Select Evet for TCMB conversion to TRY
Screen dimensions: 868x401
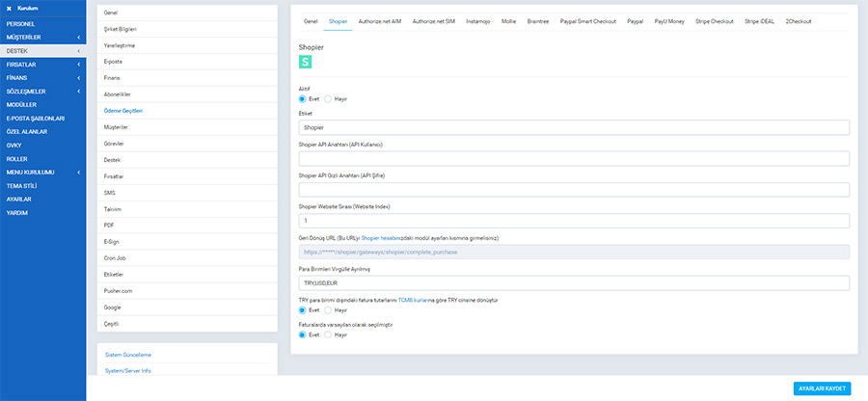302,310
